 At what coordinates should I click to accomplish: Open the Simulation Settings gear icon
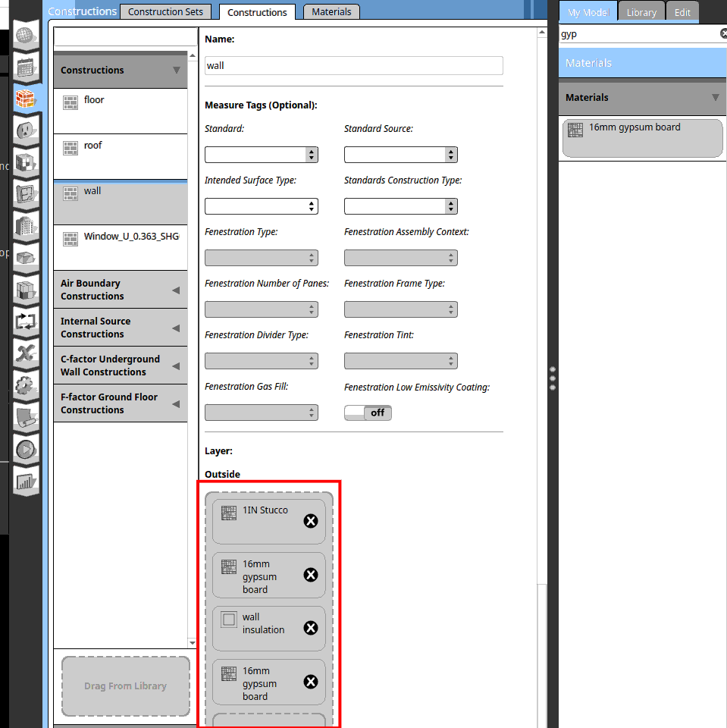click(x=26, y=385)
